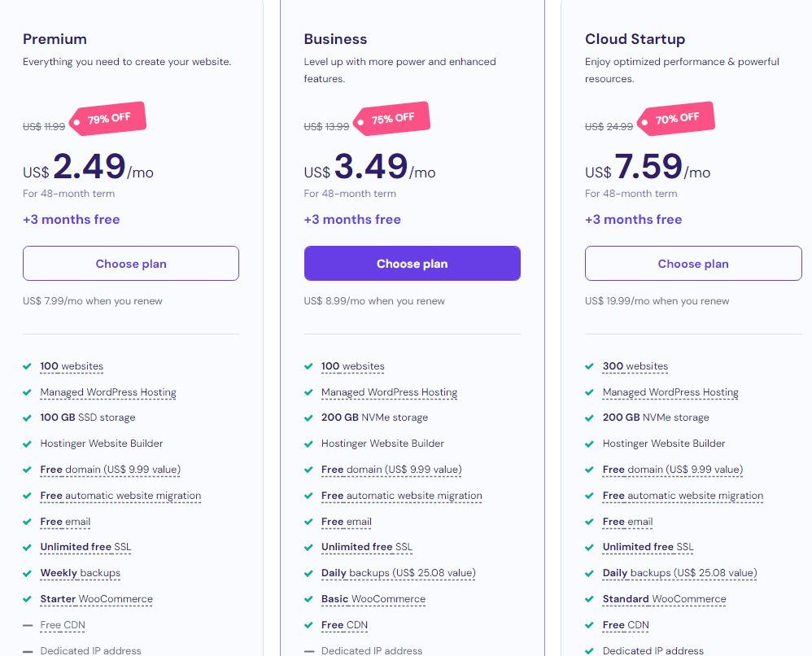Click '+3 months free' under Cloud Startup

tap(633, 219)
